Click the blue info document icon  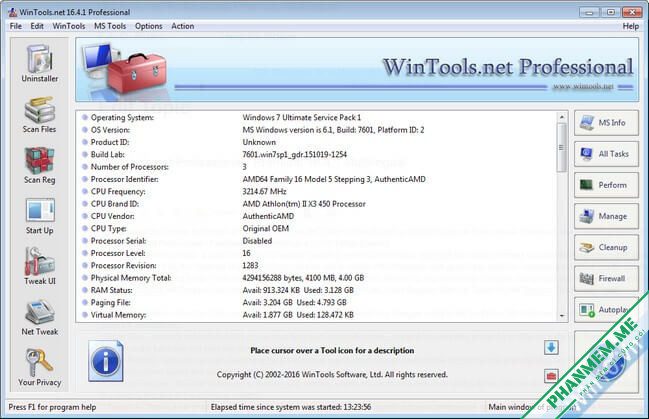point(106,361)
